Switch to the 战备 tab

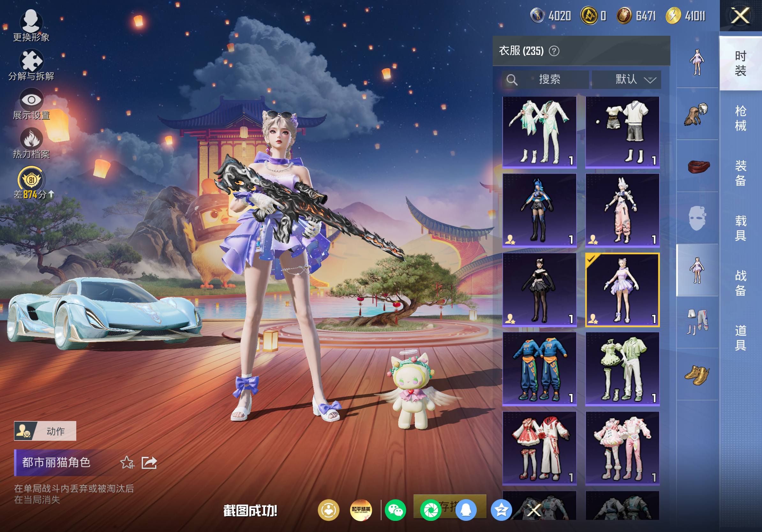click(x=741, y=283)
